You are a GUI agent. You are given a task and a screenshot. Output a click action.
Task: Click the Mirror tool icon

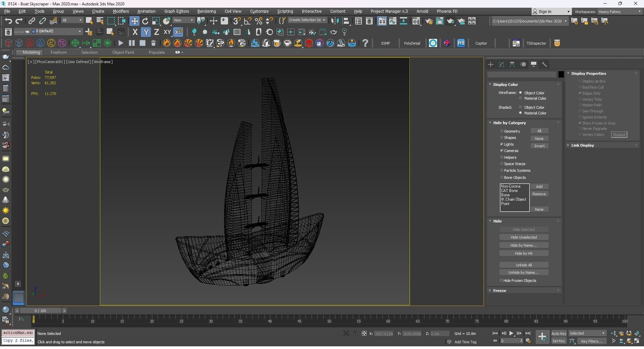pyautogui.click(x=334, y=21)
